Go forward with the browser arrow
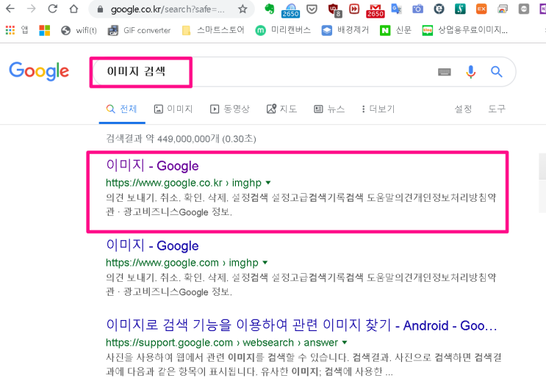The height and width of the screenshot is (392, 546). pos(32,9)
